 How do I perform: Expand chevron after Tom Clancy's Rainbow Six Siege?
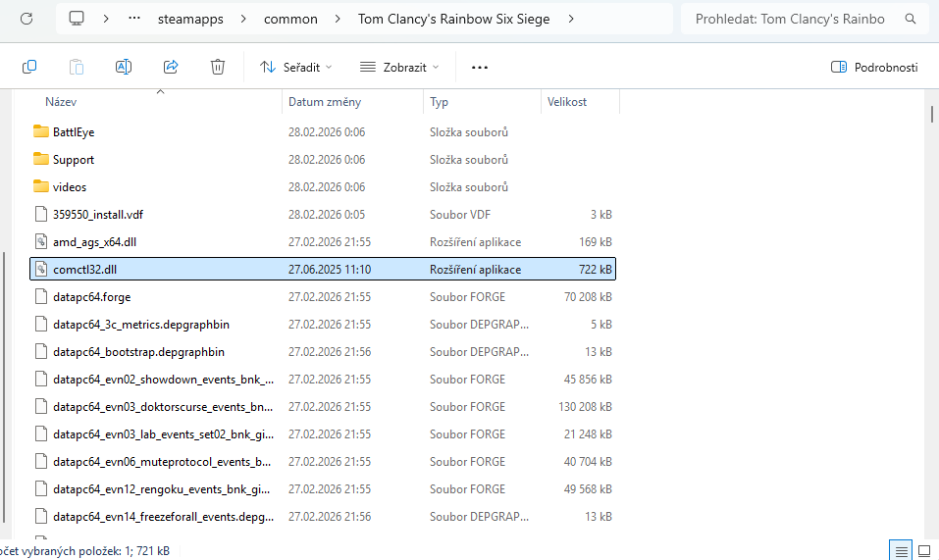coord(571,19)
